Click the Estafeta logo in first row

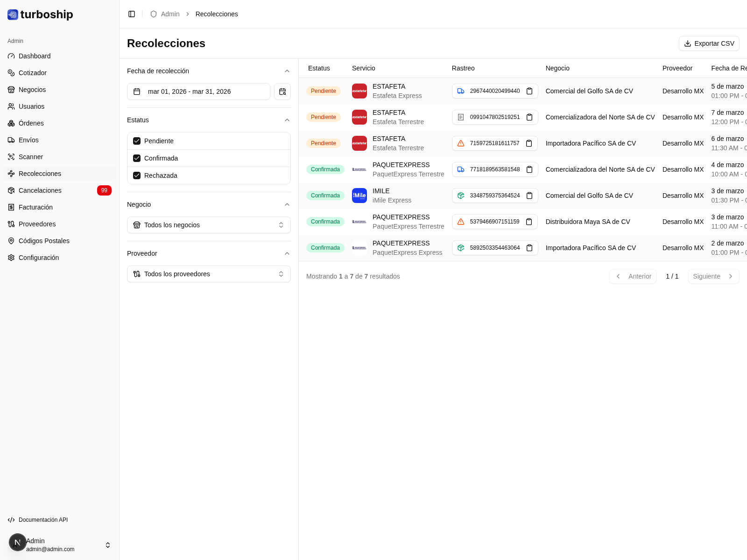pos(359,91)
